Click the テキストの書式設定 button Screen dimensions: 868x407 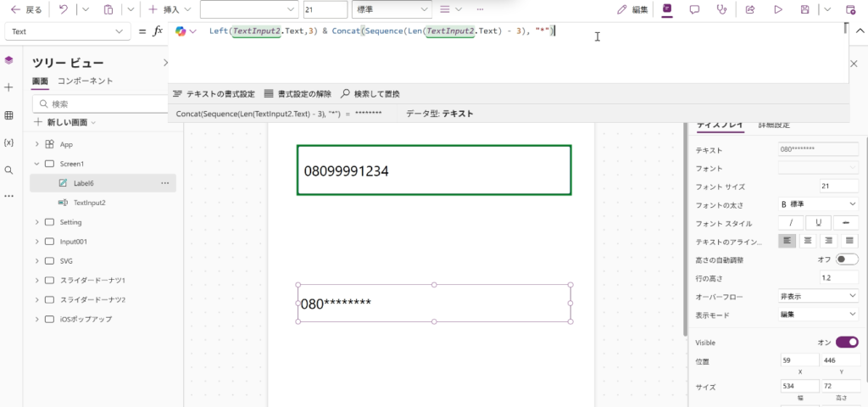(x=214, y=93)
